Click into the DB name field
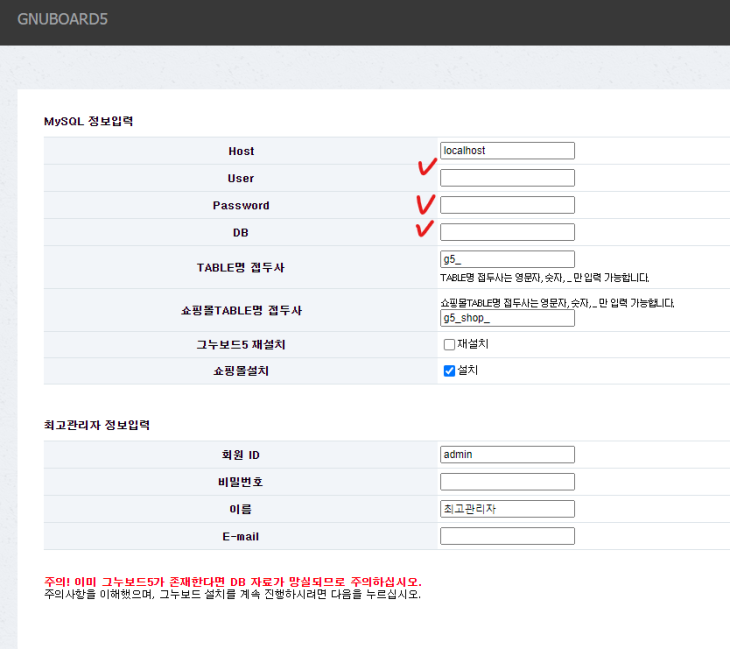 coord(507,232)
